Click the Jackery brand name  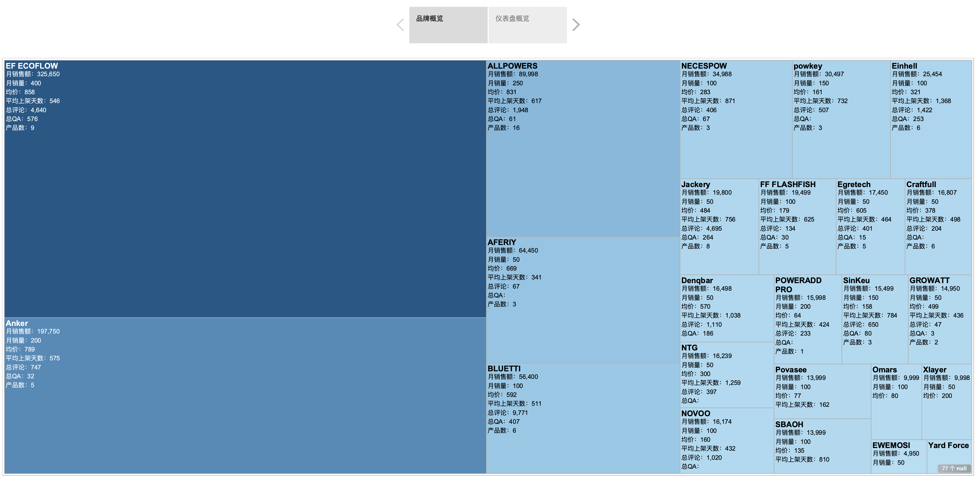pos(695,184)
